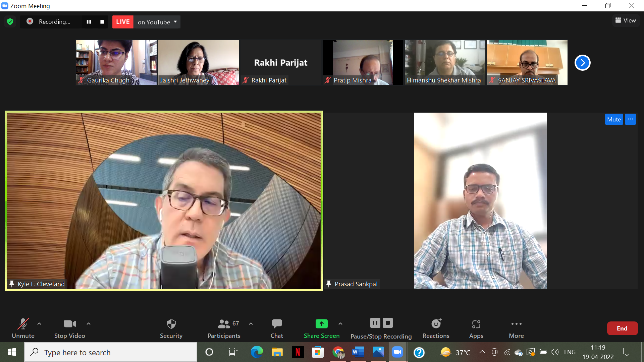Expand video options arrow beside Stop Video

(89, 324)
